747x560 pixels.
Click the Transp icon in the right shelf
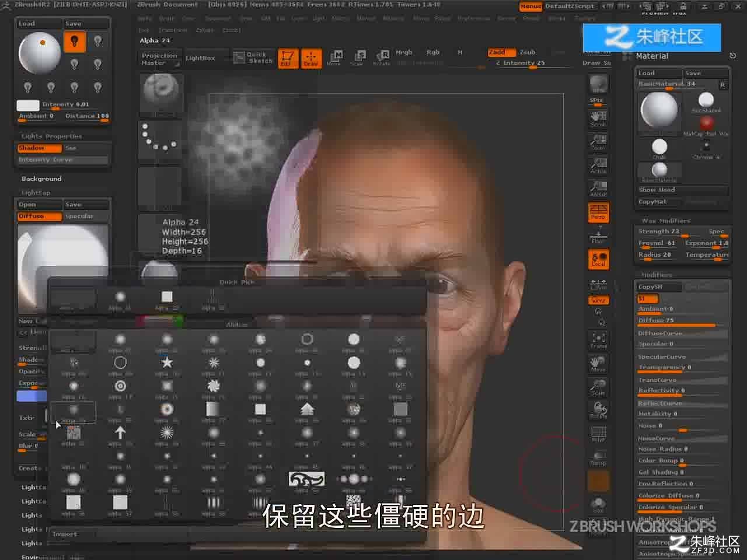(x=598, y=457)
